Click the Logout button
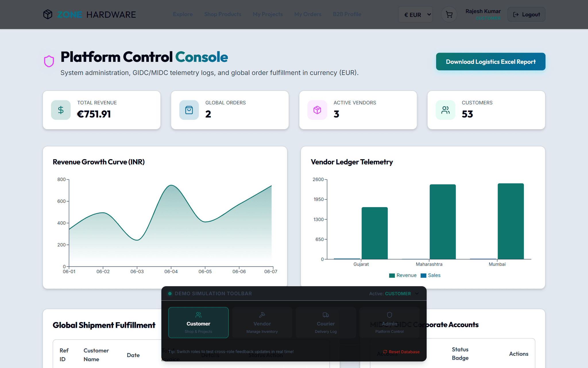This screenshot has height=368, width=588. pyautogui.click(x=526, y=14)
